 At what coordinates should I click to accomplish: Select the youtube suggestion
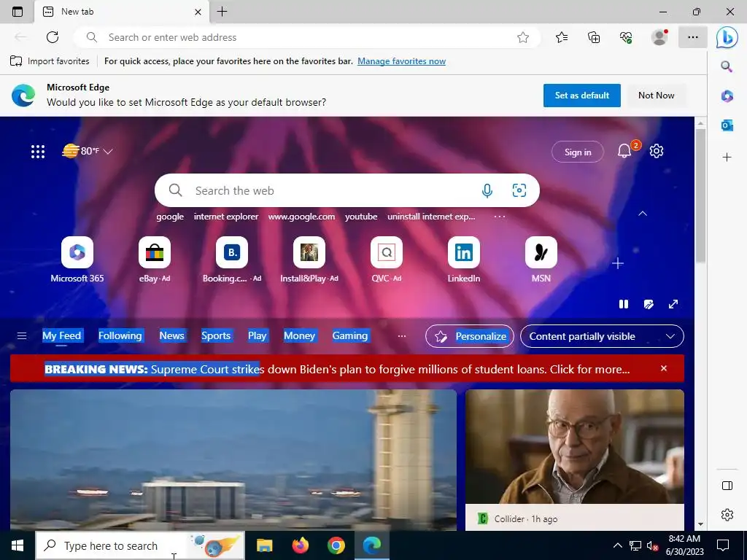(x=361, y=217)
